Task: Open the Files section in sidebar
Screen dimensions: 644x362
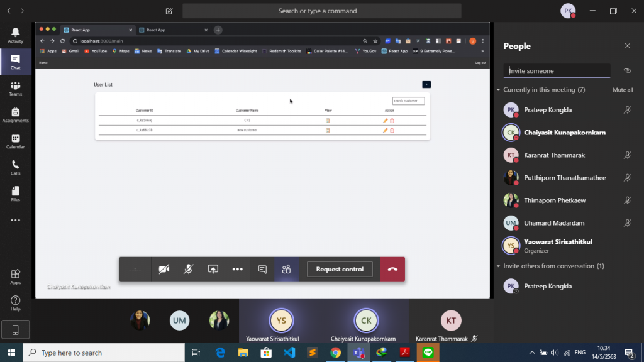Action: click(x=15, y=194)
